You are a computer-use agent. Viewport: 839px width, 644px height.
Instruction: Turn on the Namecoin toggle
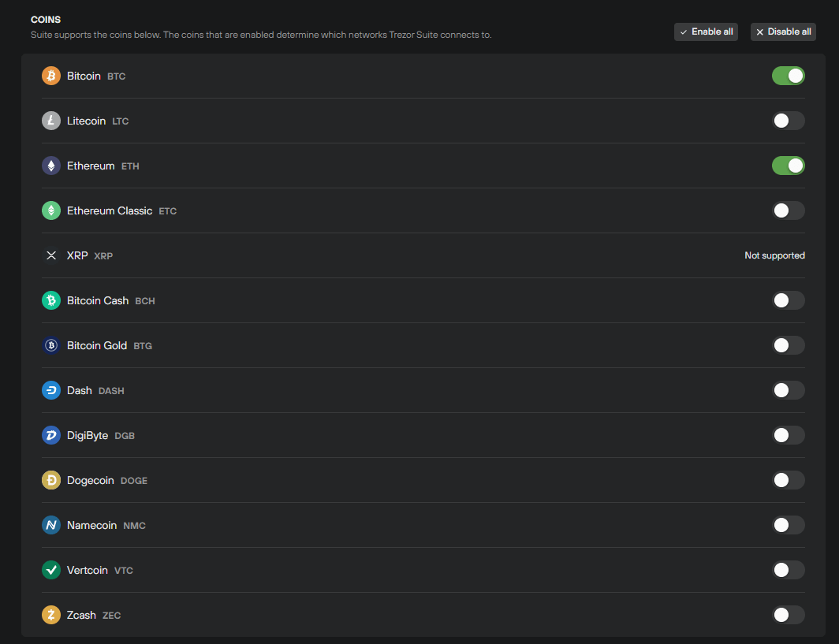(789, 525)
